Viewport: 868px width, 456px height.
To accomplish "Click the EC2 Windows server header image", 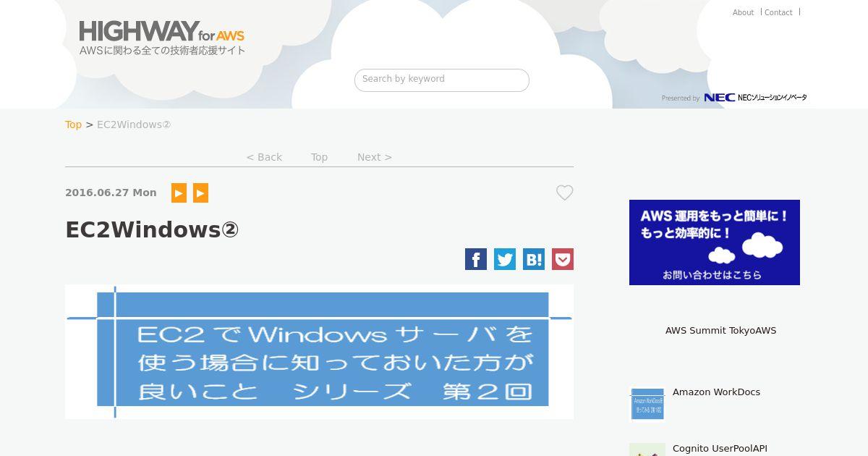I will click(x=319, y=352).
